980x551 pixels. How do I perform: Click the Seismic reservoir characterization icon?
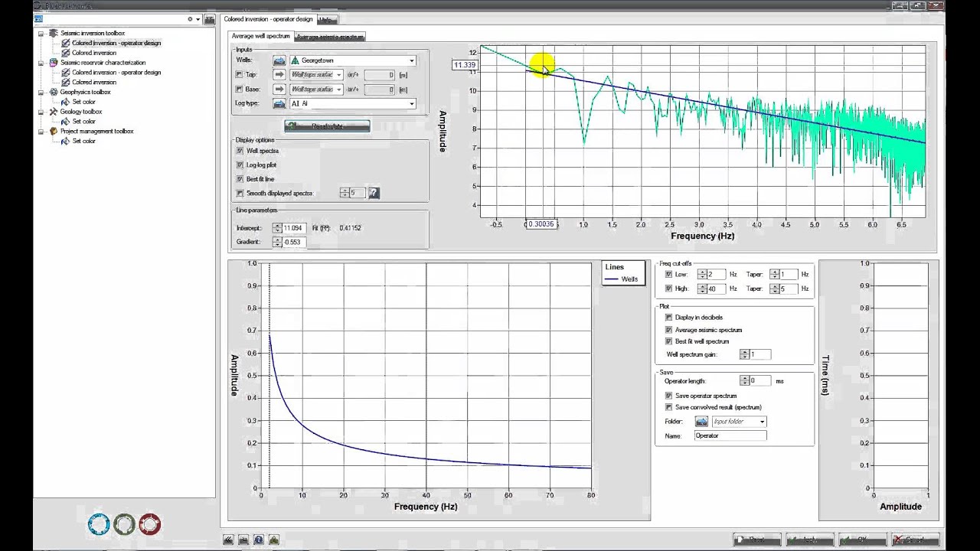point(54,63)
